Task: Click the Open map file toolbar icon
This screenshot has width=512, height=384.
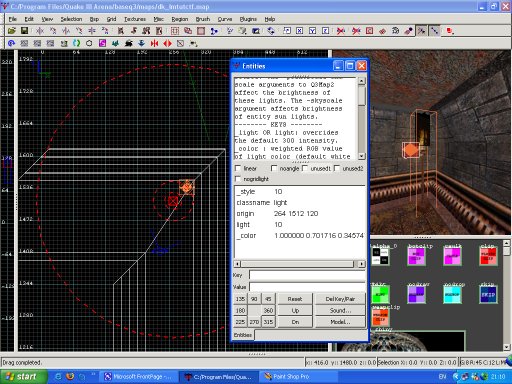Action: pyautogui.click(x=12, y=31)
